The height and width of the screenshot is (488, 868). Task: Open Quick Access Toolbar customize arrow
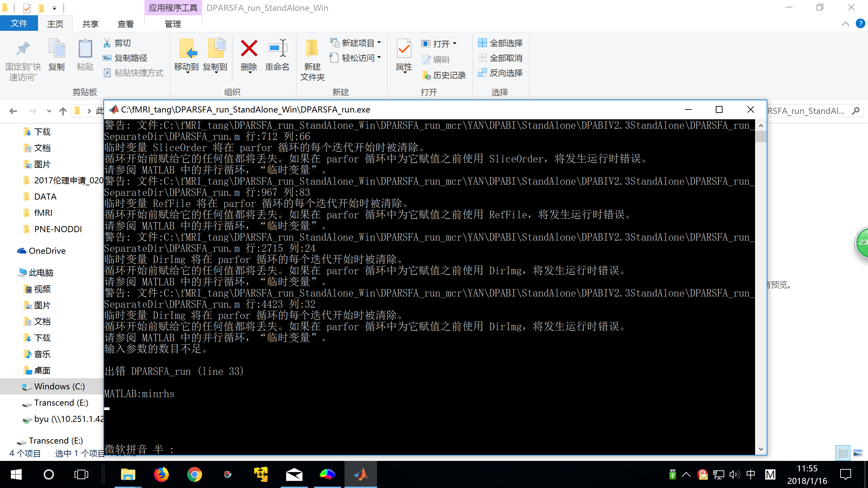[54, 8]
